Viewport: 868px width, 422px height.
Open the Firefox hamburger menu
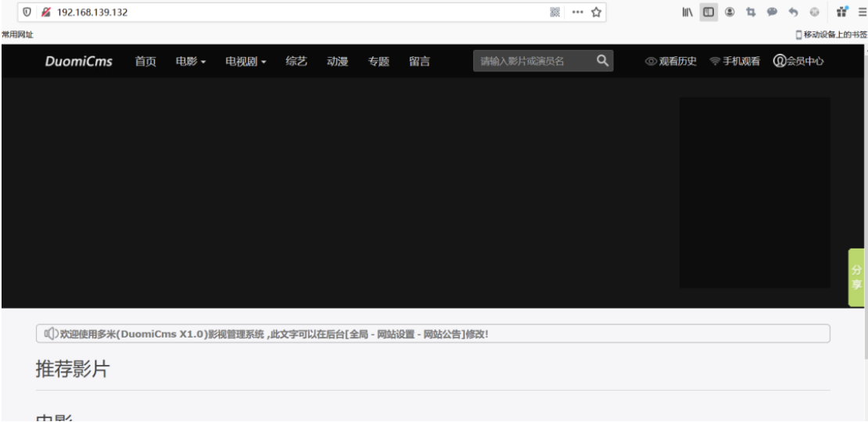[x=862, y=13]
